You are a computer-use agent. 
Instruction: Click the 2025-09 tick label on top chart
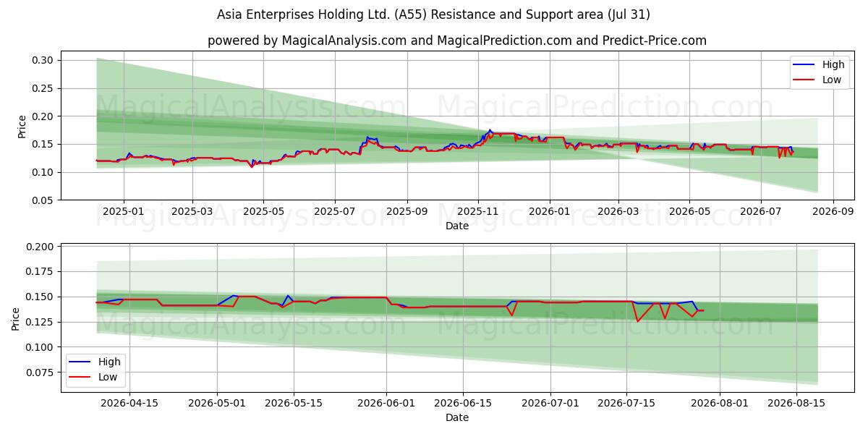point(407,212)
